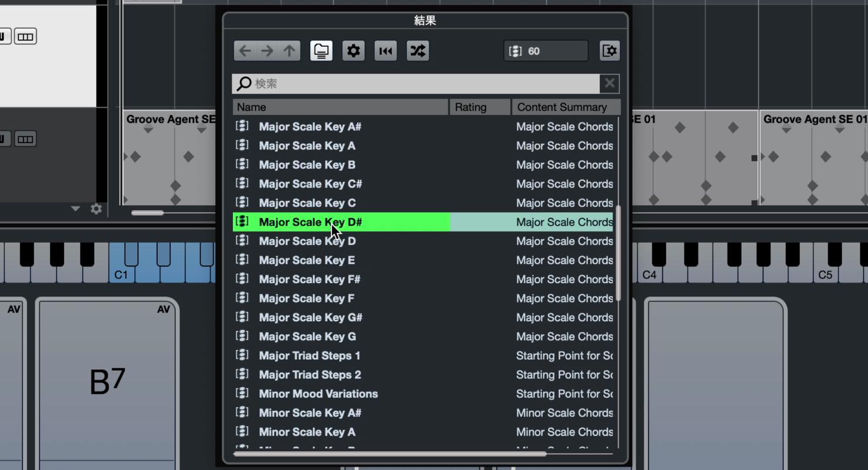This screenshot has height=470, width=868.
Task: Go up one level with the up arrow
Action: click(x=290, y=51)
